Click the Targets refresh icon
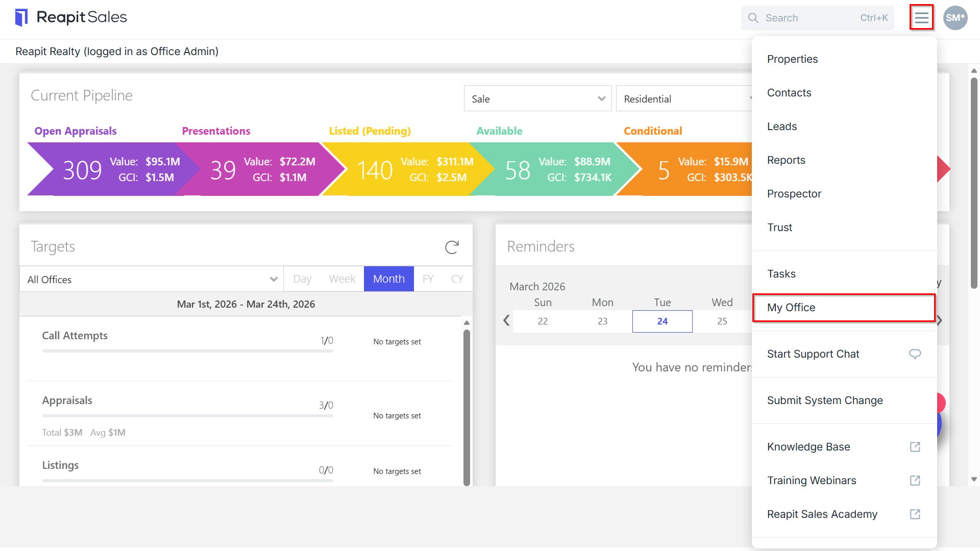This screenshot has height=551, width=980. pos(452,247)
